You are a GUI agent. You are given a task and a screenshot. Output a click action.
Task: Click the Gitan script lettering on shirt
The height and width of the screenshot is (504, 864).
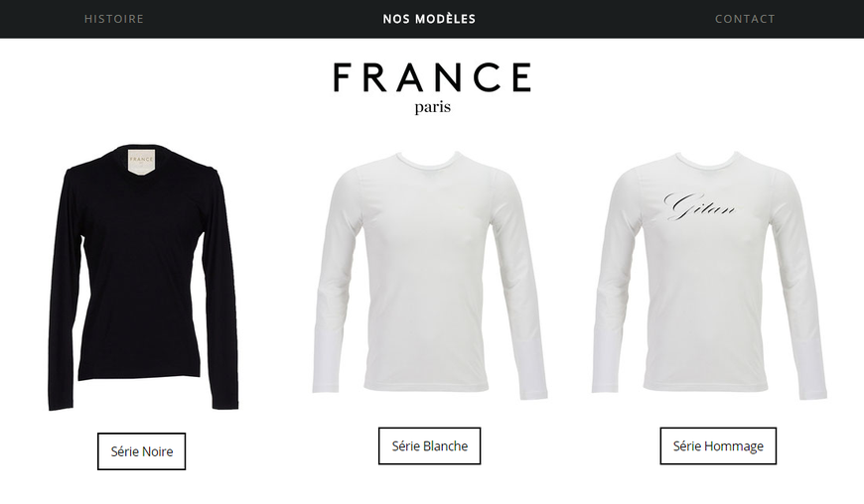(701, 207)
